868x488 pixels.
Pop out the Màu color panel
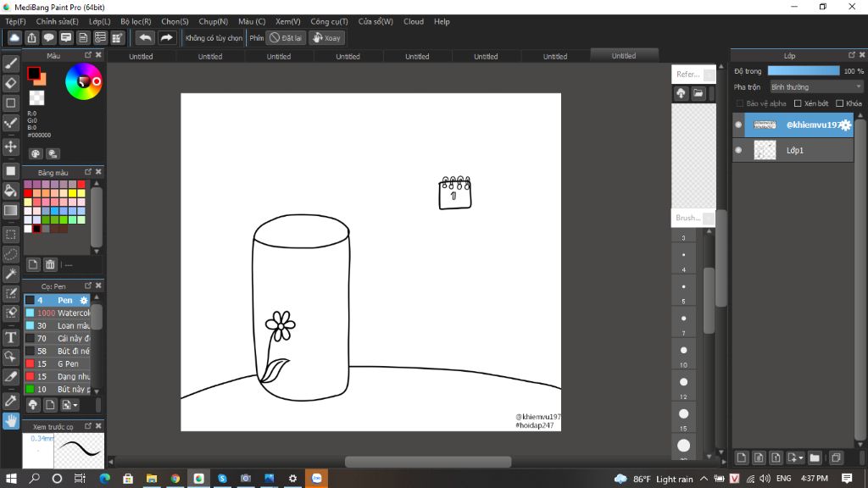[x=88, y=55]
